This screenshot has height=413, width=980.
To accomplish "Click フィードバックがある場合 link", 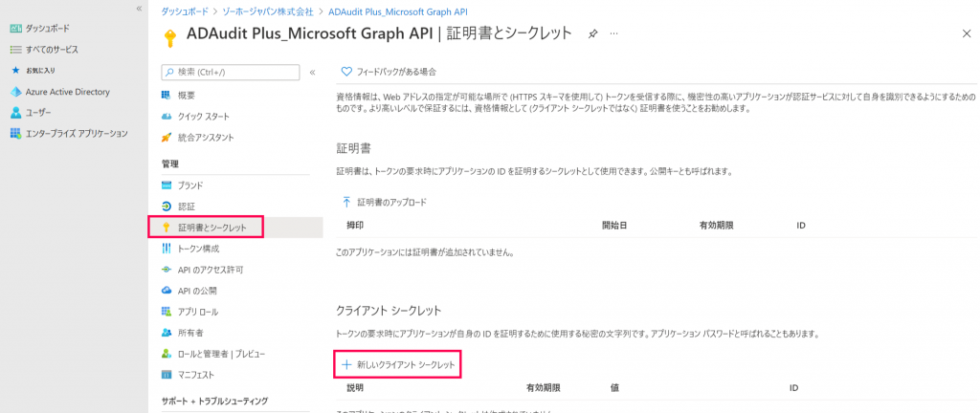I will tap(396, 72).
